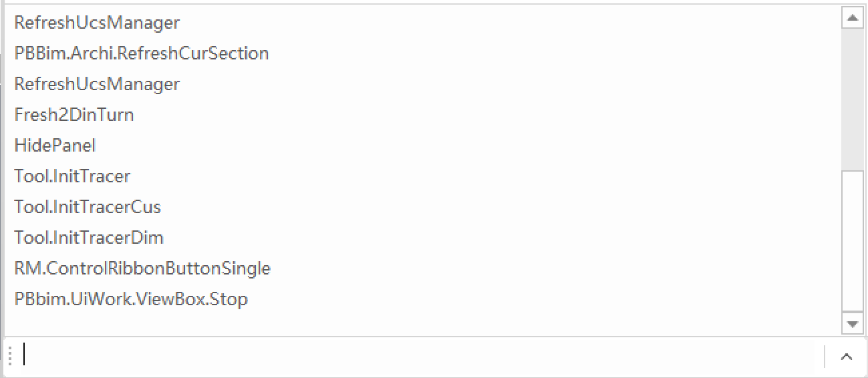Click the dotted grip handle beside command input

10,356
